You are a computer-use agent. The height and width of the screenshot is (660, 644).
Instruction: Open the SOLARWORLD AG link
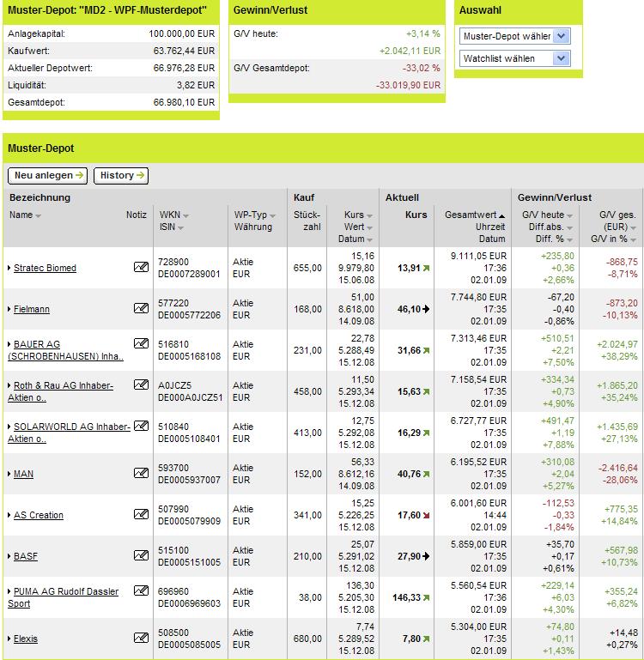[x=69, y=433]
